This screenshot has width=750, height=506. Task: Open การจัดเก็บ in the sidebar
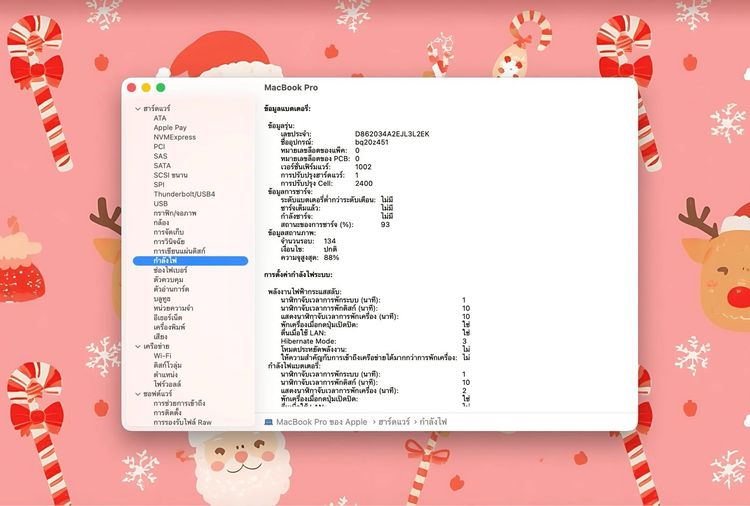(168, 232)
